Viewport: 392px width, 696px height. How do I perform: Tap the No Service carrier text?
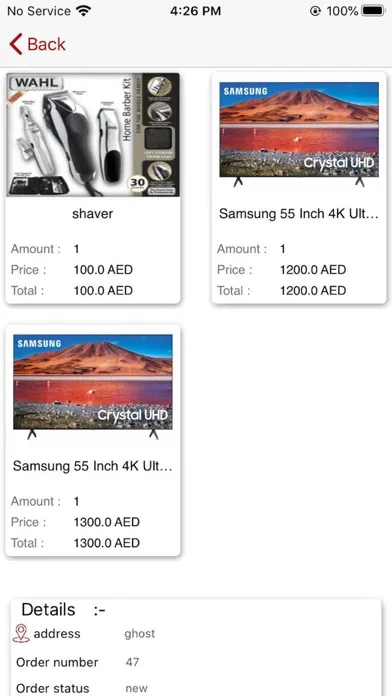pos(39,11)
